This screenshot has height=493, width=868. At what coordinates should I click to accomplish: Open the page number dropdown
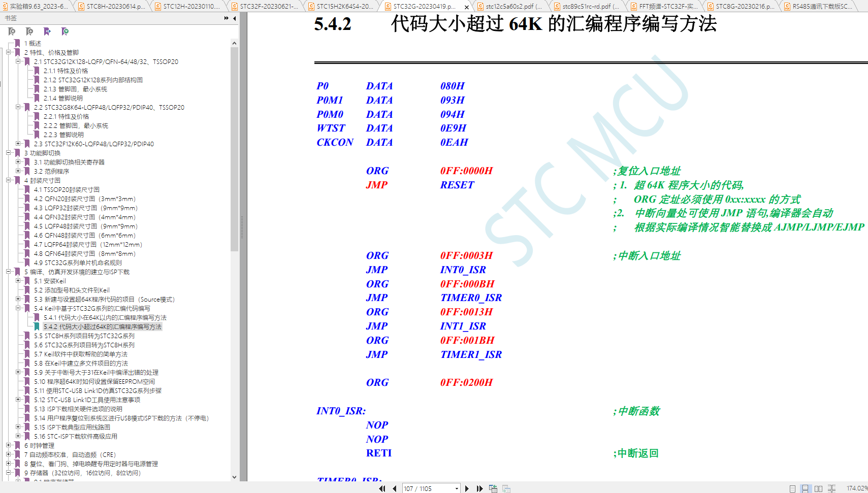click(457, 488)
